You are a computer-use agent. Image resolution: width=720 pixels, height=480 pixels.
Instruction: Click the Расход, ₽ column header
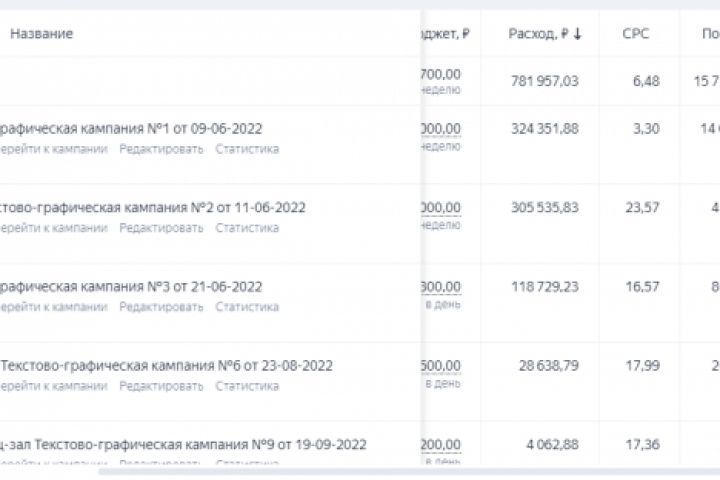[538, 34]
